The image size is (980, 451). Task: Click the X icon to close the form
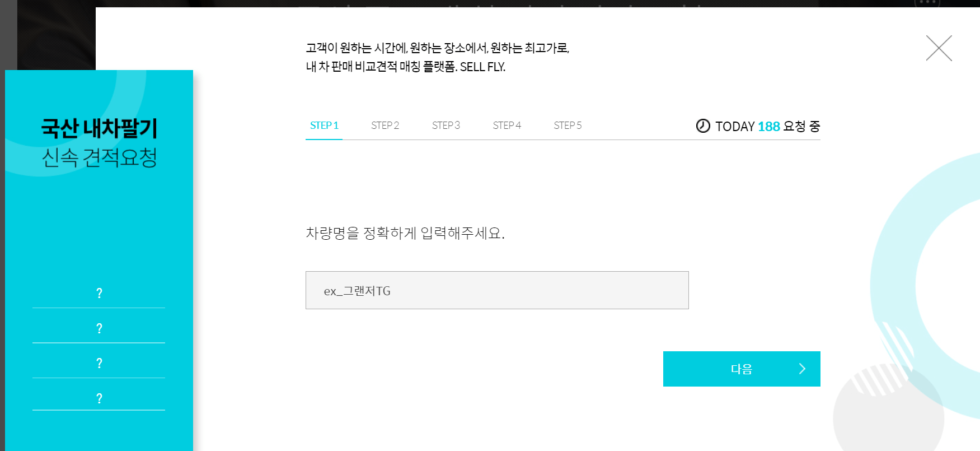(x=939, y=48)
